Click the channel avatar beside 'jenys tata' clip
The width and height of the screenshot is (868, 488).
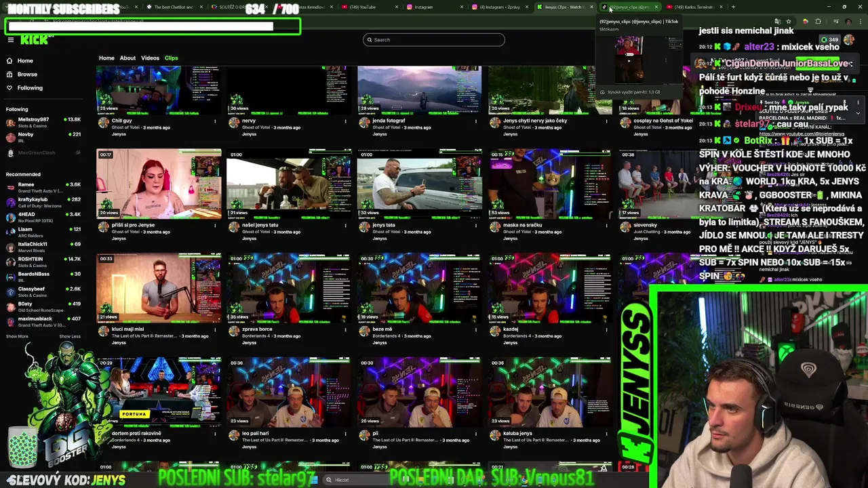coord(364,227)
